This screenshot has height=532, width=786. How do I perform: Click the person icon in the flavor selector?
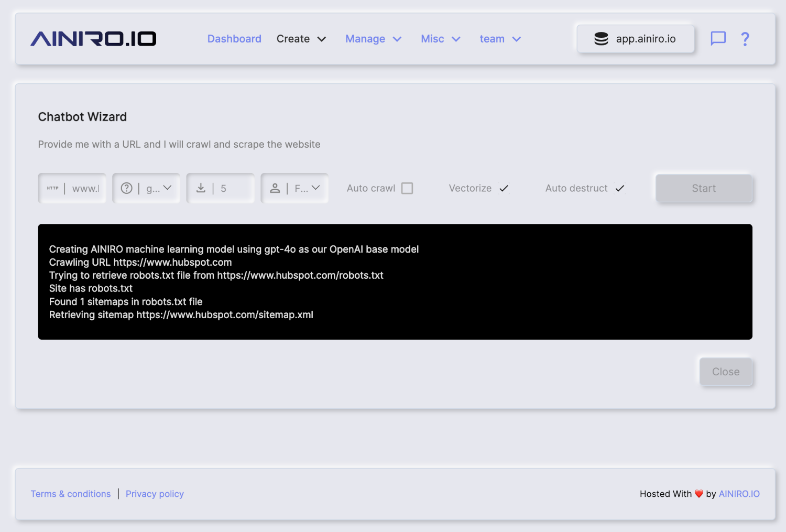(x=275, y=188)
